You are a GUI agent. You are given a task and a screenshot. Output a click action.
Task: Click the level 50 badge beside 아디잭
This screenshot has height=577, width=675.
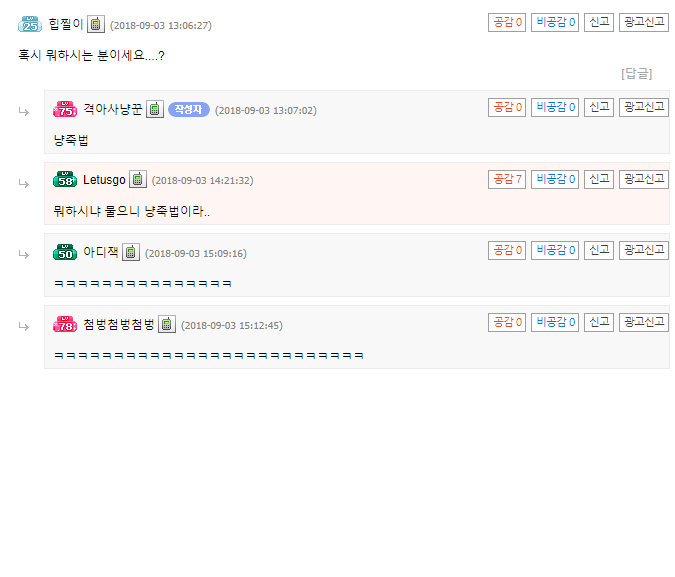[65, 252]
